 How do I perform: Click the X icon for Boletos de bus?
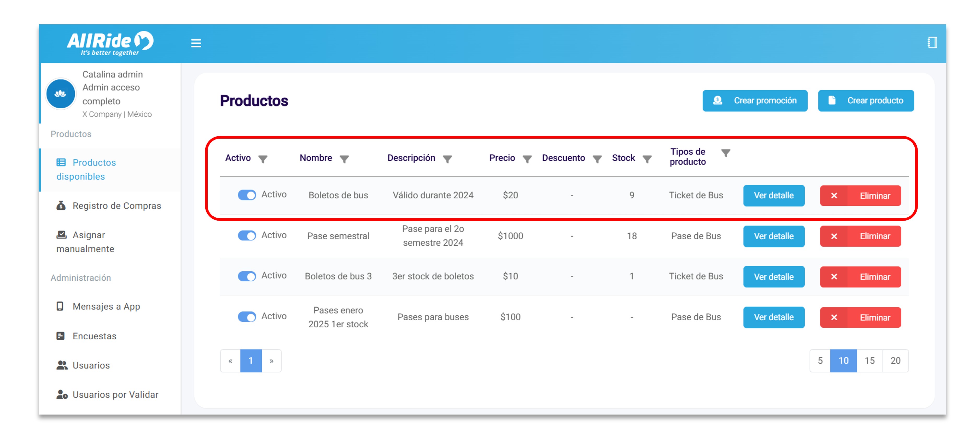click(x=834, y=196)
